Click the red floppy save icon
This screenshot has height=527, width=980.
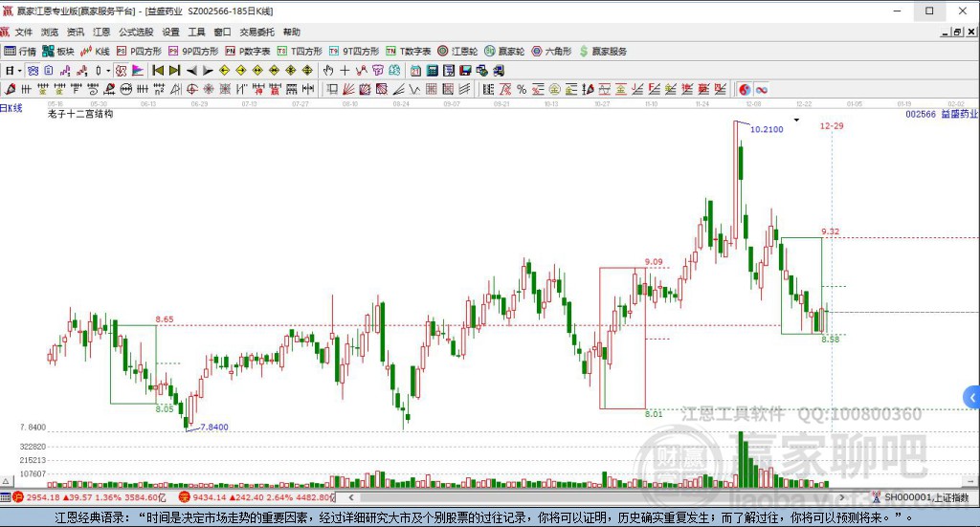[x=466, y=71]
